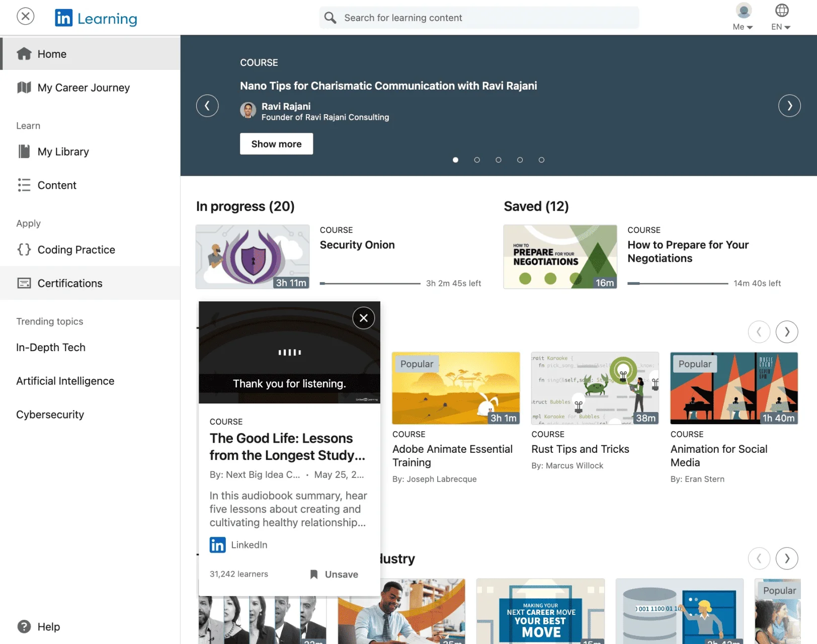This screenshot has width=817, height=644.
Task: Click the LinkedIn logo in the popup
Action: (218, 545)
